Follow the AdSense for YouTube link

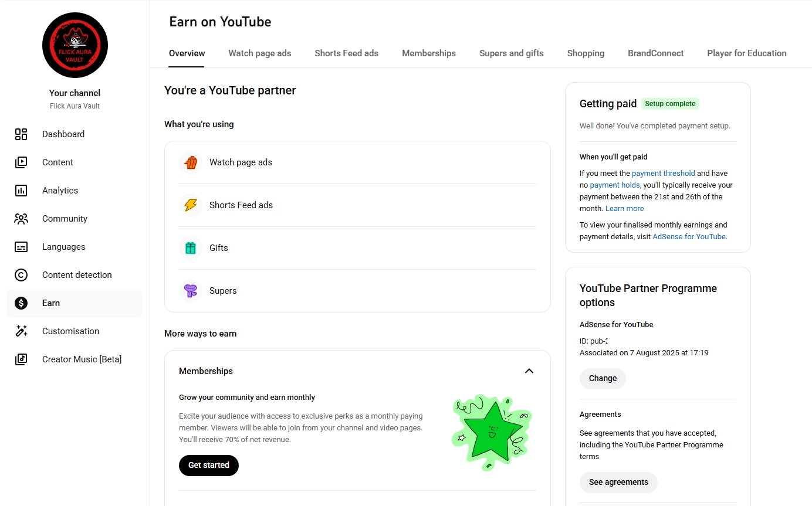click(689, 237)
